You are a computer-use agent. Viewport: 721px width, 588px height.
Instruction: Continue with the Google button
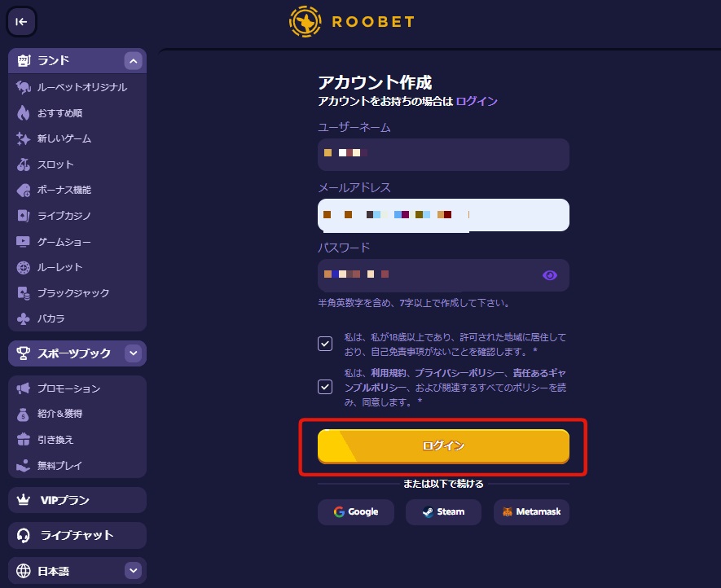[x=356, y=511]
